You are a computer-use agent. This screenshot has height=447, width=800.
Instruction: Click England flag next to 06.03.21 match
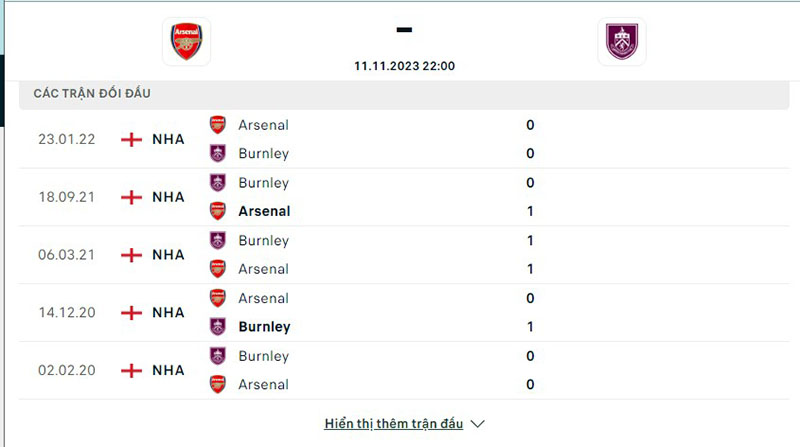(x=131, y=255)
